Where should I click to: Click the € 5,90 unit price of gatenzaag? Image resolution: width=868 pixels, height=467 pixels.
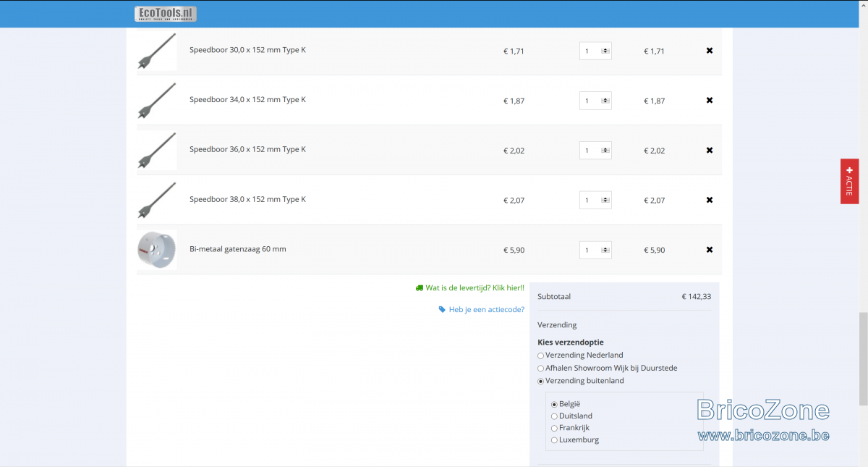click(x=514, y=250)
